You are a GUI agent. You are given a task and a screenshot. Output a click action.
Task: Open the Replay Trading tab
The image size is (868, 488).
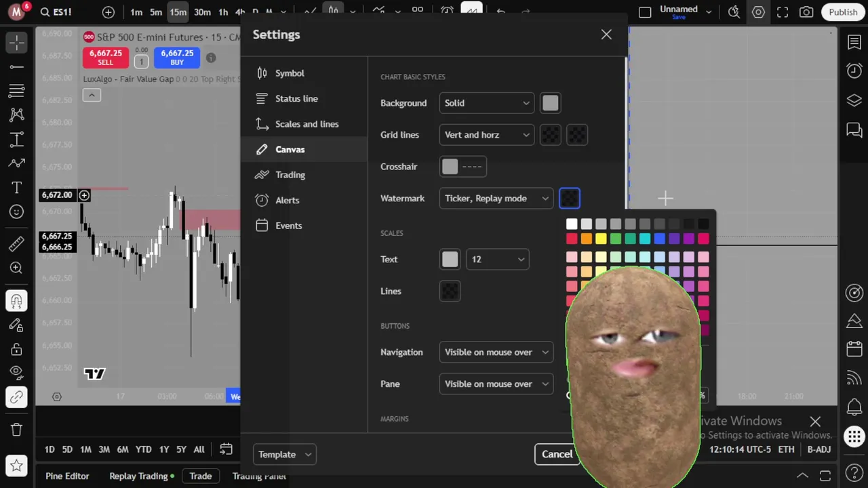coord(142,476)
